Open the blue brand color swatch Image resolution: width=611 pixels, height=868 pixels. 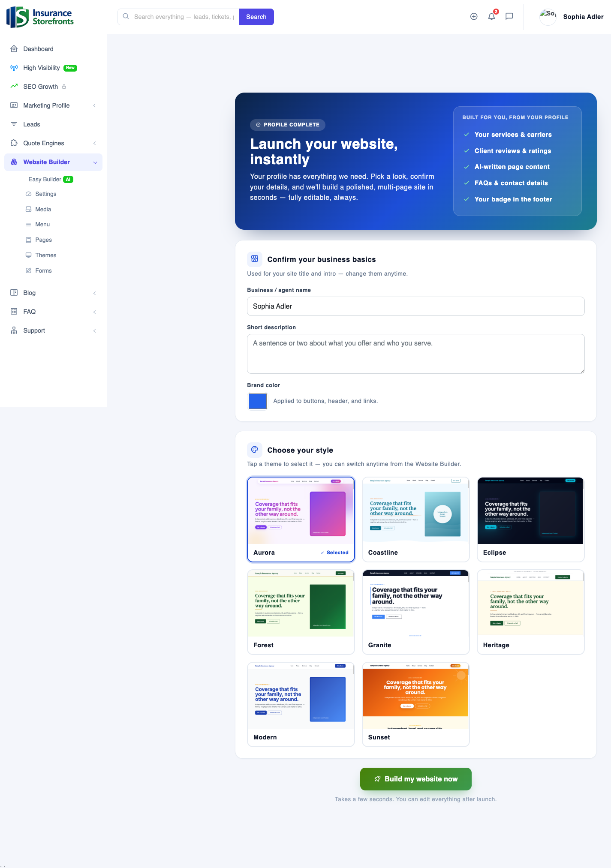click(x=258, y=401)
